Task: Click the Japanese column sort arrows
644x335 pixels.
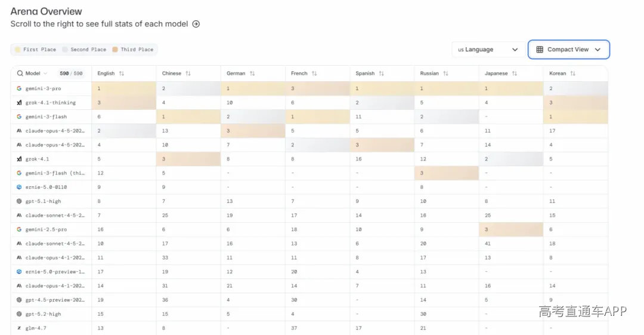Action: click(515, 73)
